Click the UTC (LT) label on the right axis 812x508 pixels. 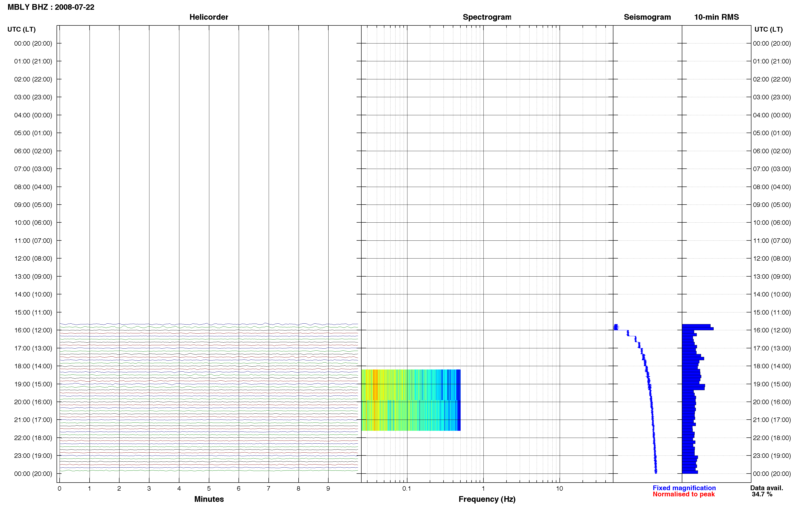[x=768, y=29]
